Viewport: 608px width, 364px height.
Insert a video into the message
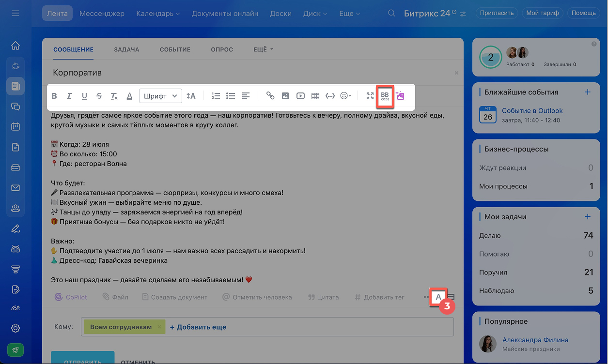point(300,96)
